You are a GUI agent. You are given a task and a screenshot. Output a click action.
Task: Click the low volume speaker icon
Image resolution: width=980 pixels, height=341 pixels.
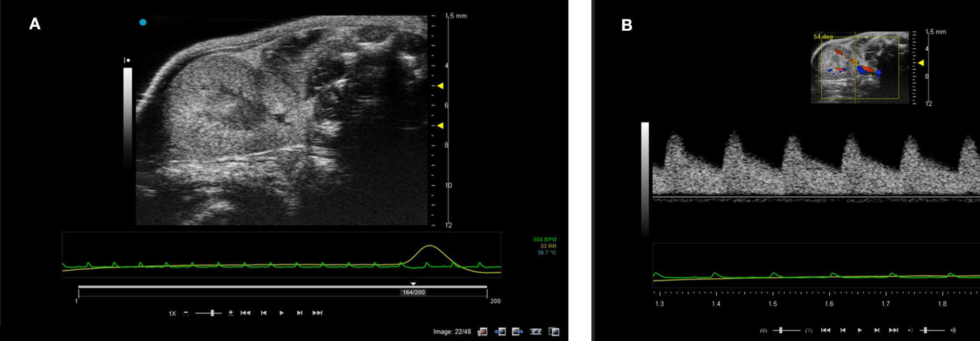(910, 330)
